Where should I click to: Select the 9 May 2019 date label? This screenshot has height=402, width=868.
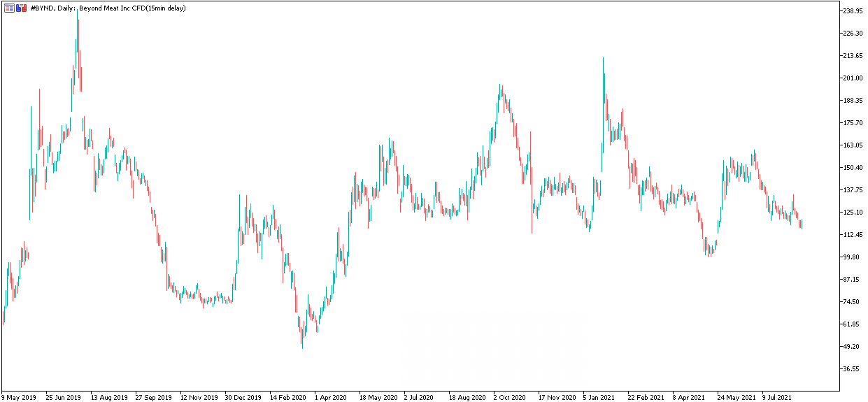[18, 397]
